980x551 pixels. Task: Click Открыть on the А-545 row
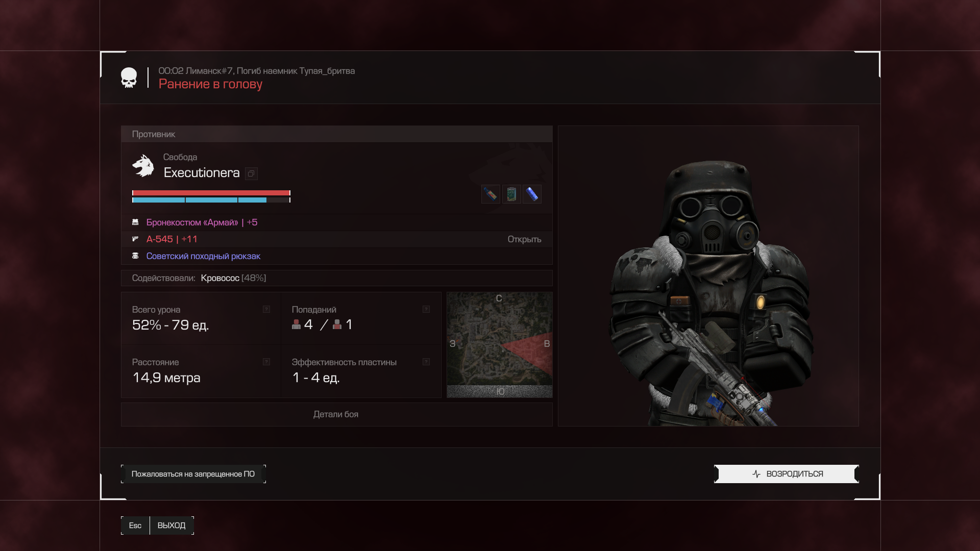[x=524, y=239]
